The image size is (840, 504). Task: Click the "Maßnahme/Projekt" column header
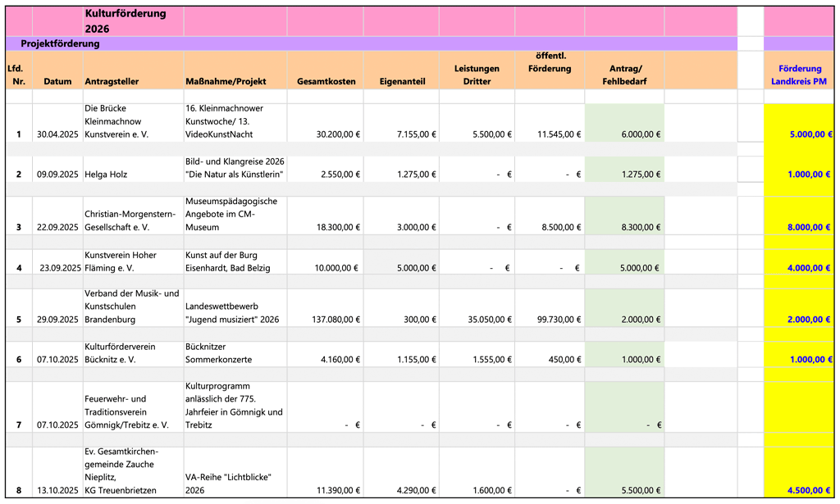coord(223,81)
